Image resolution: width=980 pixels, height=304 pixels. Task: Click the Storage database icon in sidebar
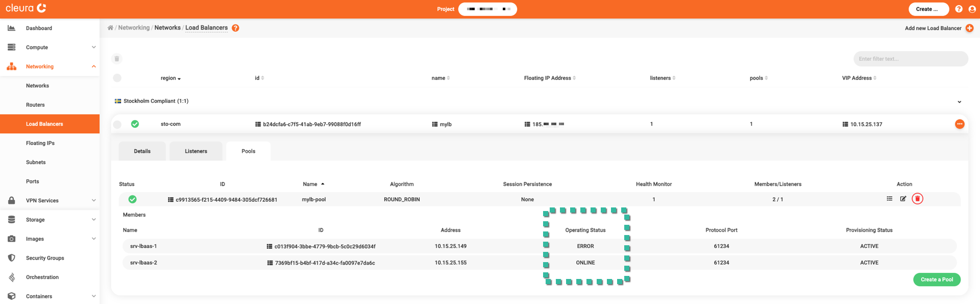11,220
